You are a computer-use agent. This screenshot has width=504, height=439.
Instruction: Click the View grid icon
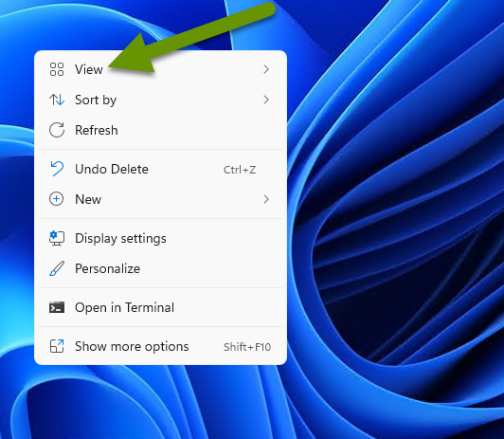pos(57,69)
